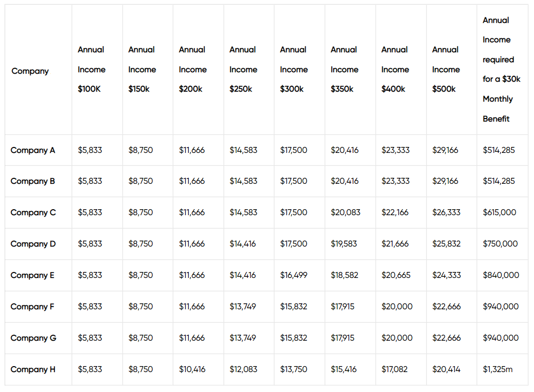Image resolution: width=534 pixels, height=392 pixels.
Task: Select the Company H row label
Action: click(x=33, y=369)
